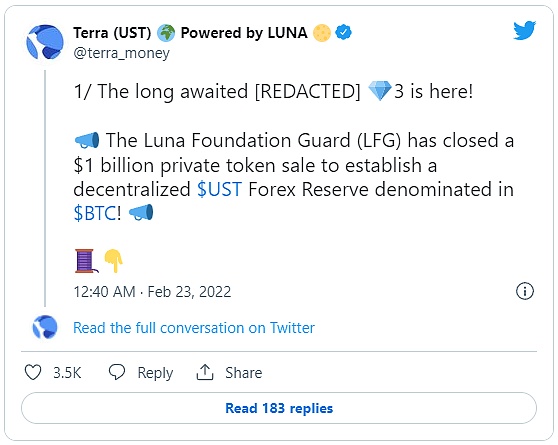
Task: Open the $BTC cashtag link
Action: 95,213
